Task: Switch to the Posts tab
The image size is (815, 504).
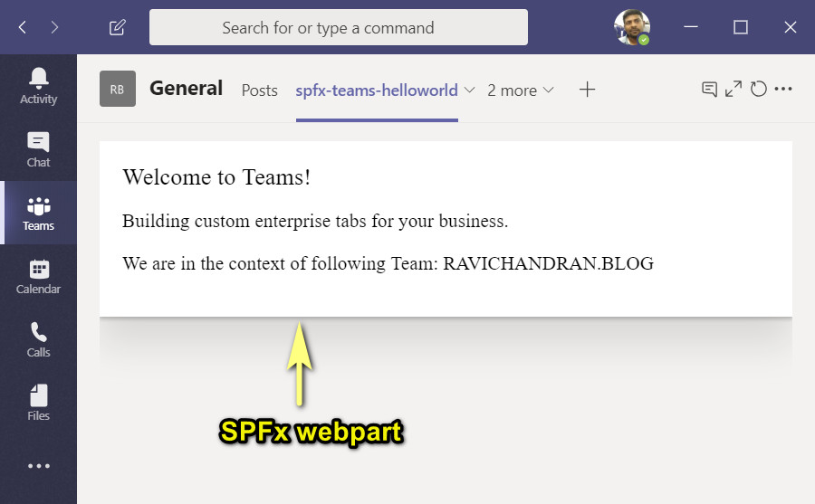Action: [x=259, y=90]
